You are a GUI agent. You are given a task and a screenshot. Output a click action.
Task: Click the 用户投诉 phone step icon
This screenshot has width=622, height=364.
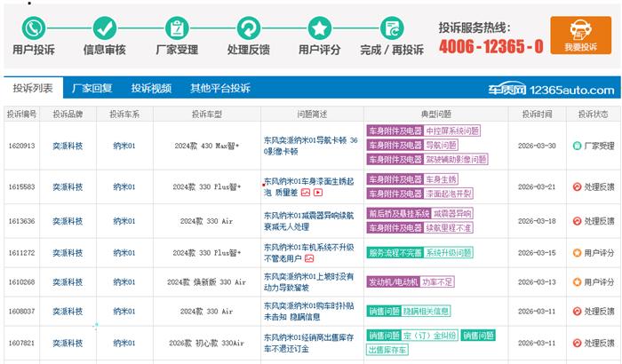[36, 28]
